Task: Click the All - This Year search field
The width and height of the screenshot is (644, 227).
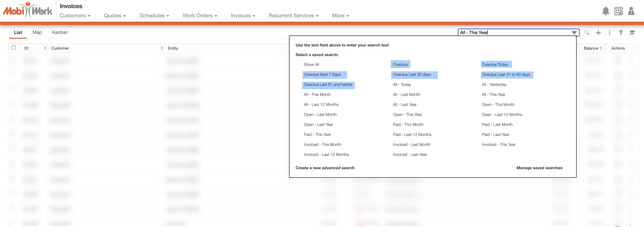Action: click(513, 33)
